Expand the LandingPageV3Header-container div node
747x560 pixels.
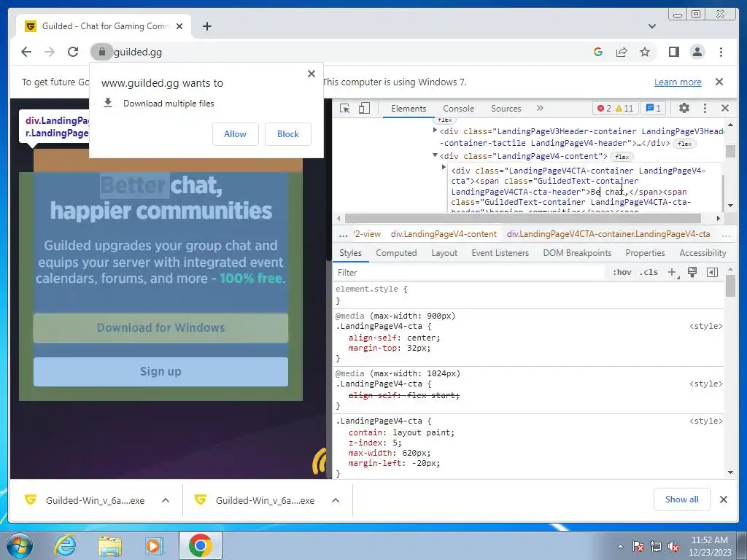click(x=435, y=130)
